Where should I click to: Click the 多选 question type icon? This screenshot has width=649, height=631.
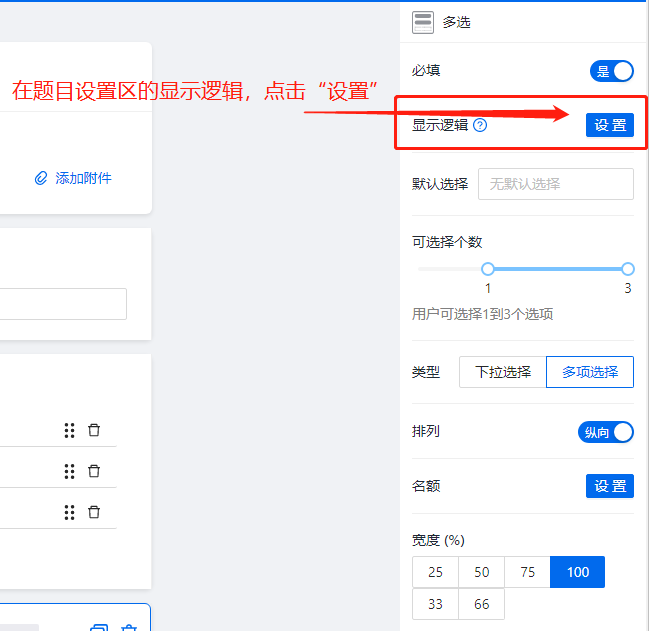click(x=423, y=22)
